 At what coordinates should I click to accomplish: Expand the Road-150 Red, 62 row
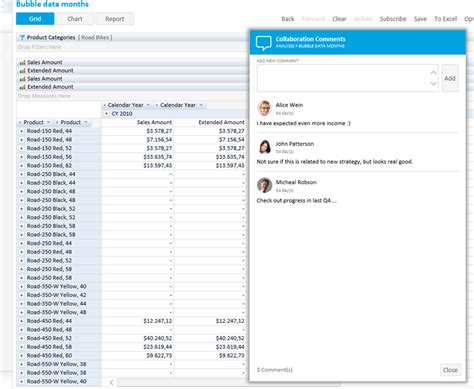pos(22,166)
